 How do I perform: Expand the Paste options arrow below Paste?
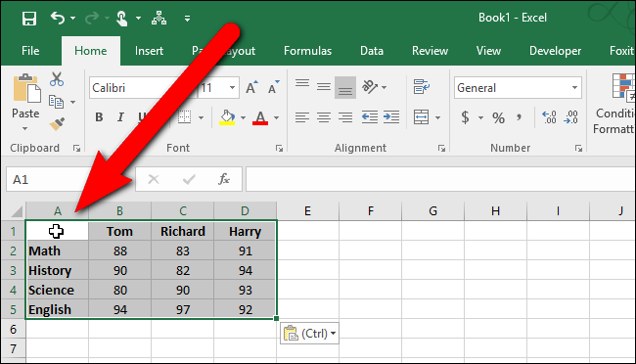(25, 128)
